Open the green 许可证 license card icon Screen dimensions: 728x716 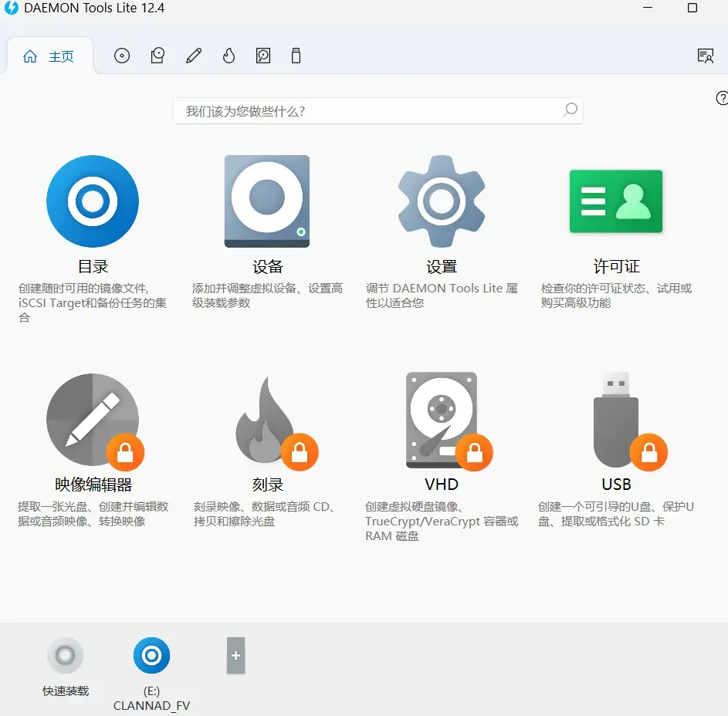point(616,201)
